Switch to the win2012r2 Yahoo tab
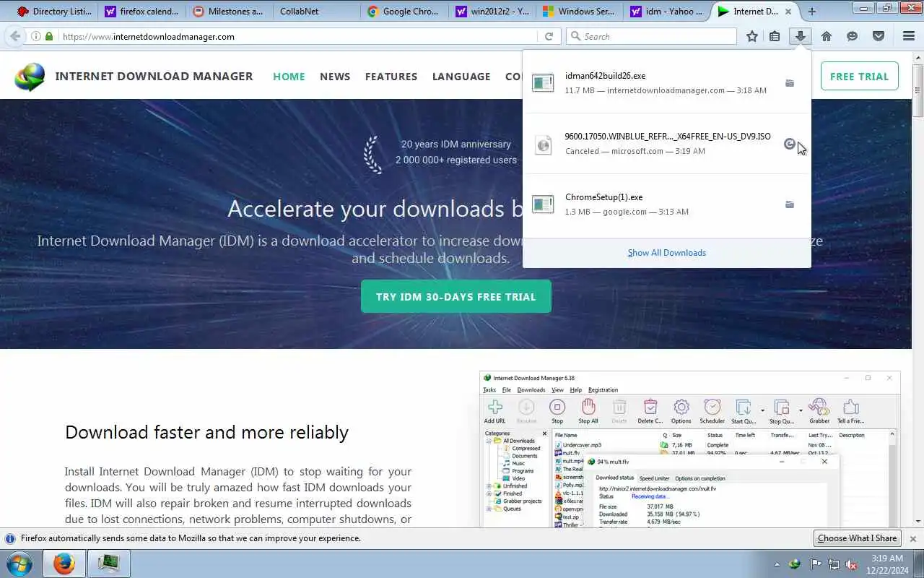The image size is (924, 578). pyautogui.click(x=493, y=12)
